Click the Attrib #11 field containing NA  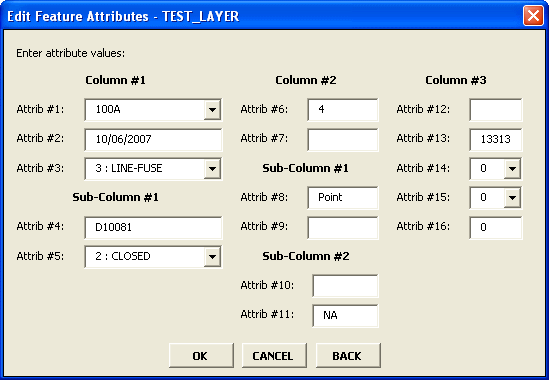(345, 315)
